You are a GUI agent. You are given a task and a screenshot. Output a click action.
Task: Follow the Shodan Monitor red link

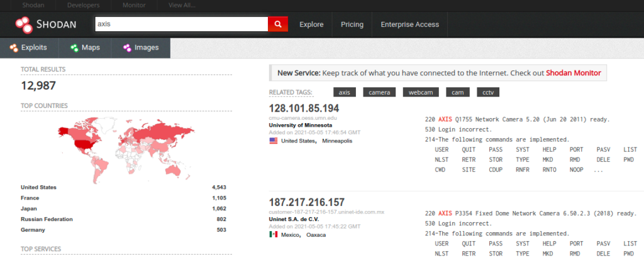[x=574, y=73]
